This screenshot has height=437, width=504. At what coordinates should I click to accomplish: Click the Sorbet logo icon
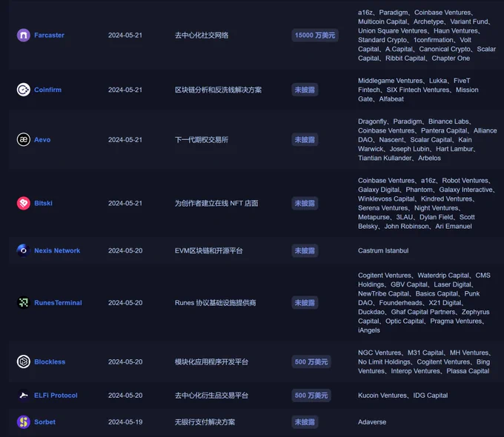click(24, 422)
